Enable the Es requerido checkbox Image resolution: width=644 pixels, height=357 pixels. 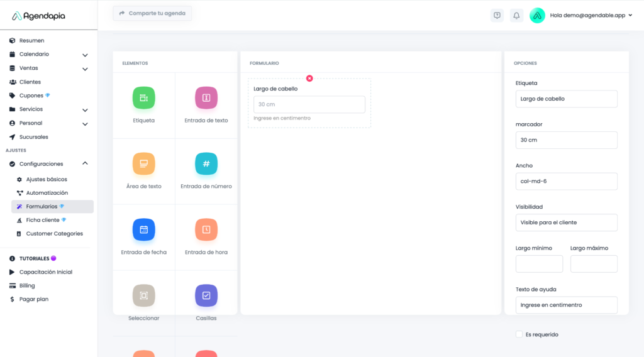tap(519, 334)
